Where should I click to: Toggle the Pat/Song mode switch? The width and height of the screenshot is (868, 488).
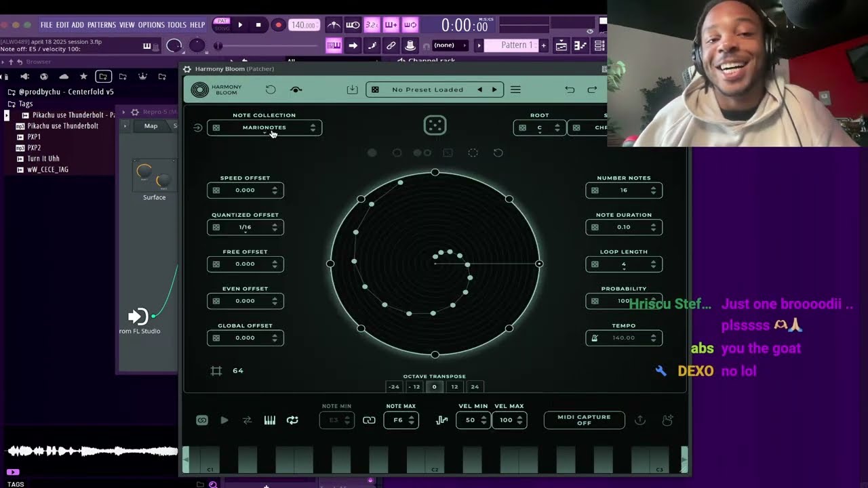coord(222,25)
